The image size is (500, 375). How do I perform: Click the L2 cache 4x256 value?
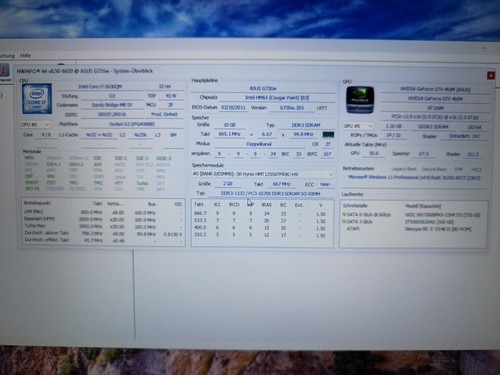140,135
